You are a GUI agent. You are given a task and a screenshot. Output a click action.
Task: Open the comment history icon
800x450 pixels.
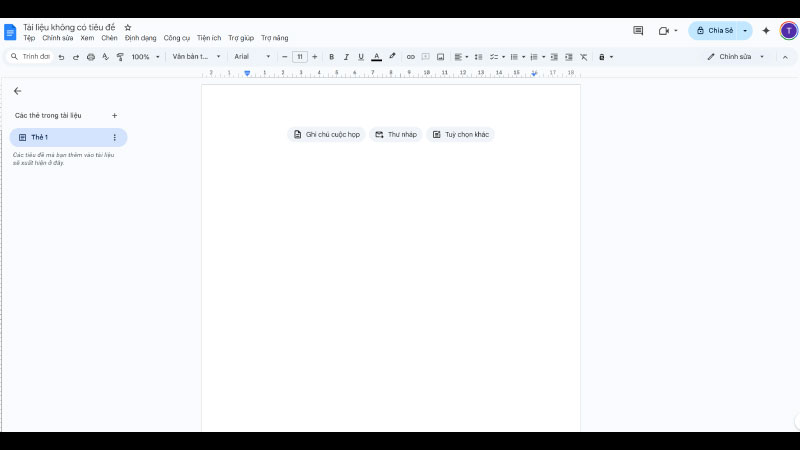tap(638, 31)
